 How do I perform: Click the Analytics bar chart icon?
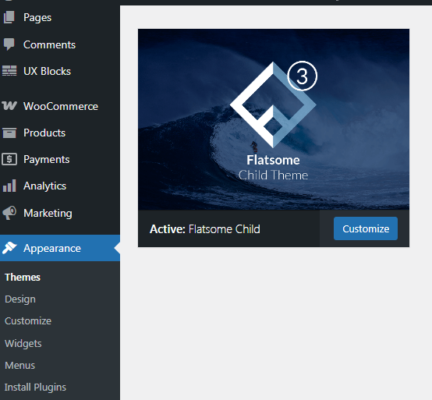[9, 186]
